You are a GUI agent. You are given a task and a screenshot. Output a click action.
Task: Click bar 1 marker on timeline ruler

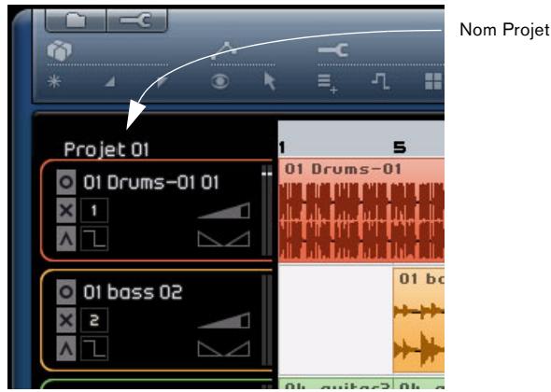coord(281,147)
